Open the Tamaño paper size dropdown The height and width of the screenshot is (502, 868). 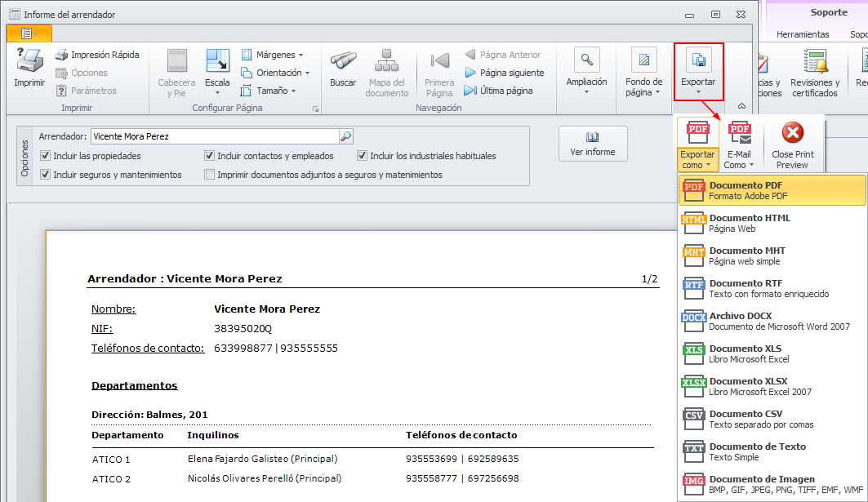tap(269, 91)
